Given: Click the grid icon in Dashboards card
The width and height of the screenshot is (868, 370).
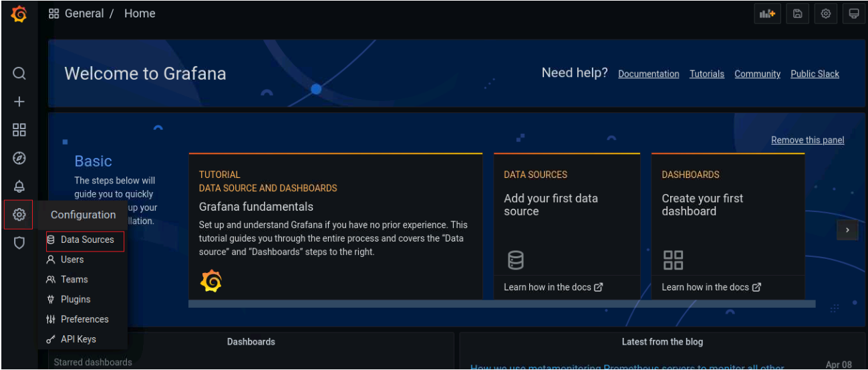Looking at the screenshot, I should (673, 260).
